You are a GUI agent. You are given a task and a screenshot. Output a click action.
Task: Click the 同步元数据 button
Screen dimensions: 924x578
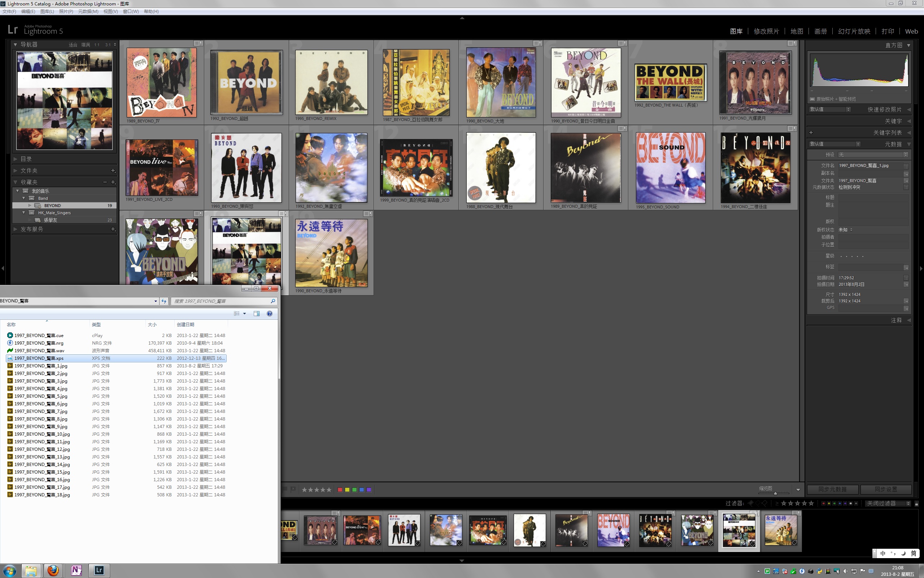832,489
